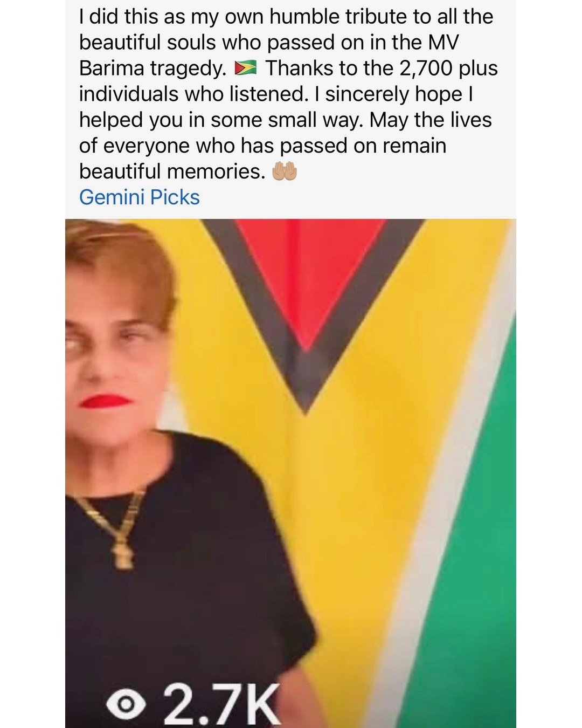Viewport: 582px width, 728px height.
Task: Click the red triangle of the flag
Action: click(311, 275)
